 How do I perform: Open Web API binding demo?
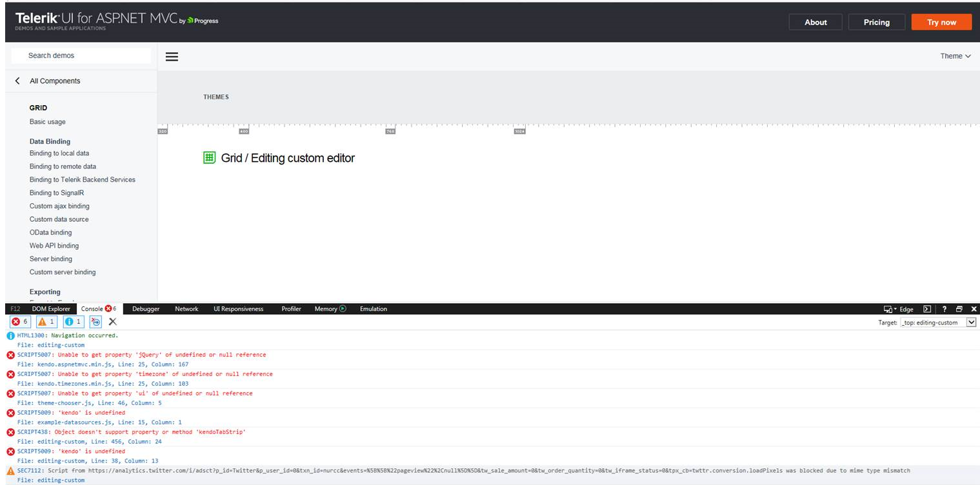point(54,246)
